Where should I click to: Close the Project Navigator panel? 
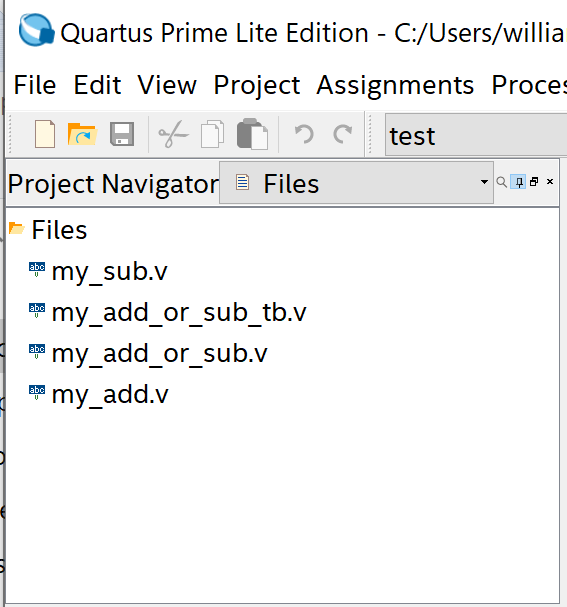[550, 182]
